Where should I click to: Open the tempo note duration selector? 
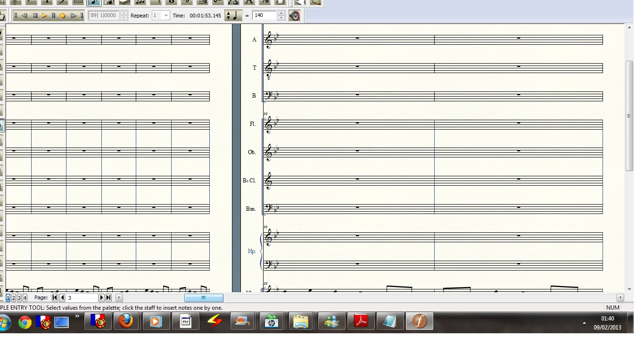[x=231, y=16]
